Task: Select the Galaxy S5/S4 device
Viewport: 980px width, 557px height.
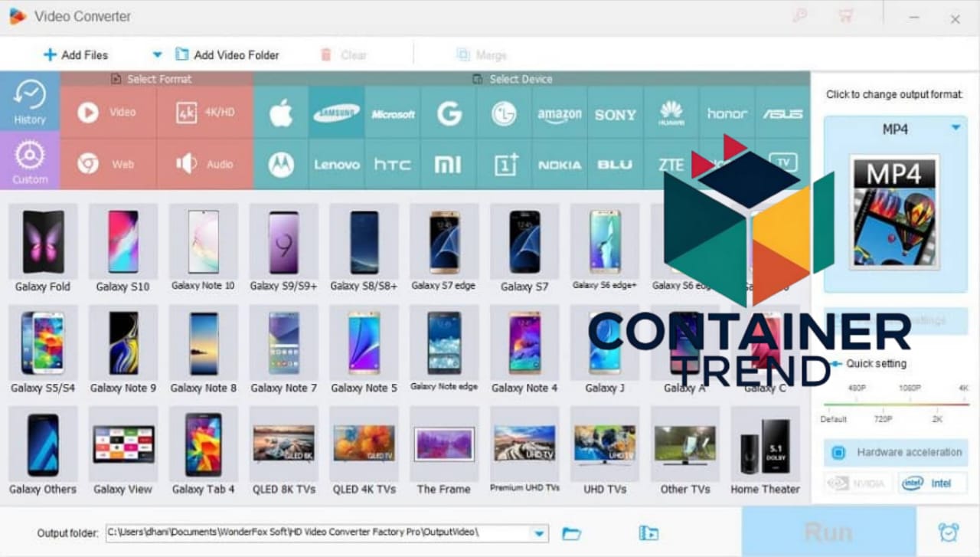Action: (x=43, y=350)
